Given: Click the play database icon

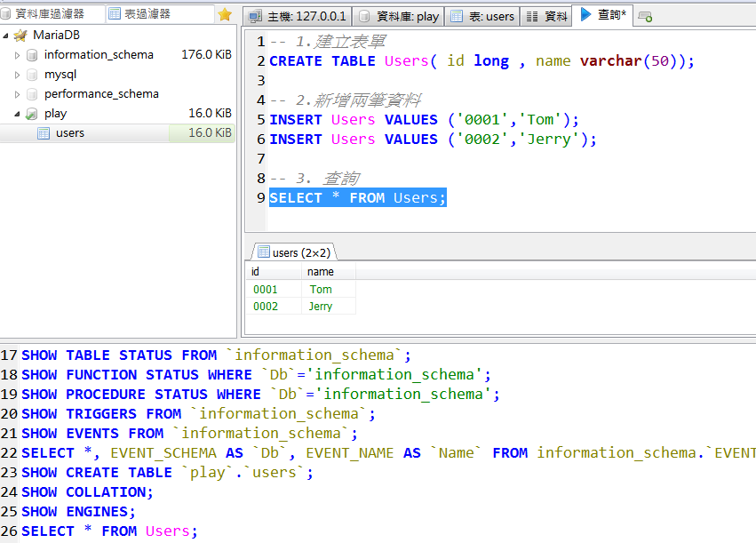Looking at the screenshot, I should pyautogui.click(x=32, y=114).
